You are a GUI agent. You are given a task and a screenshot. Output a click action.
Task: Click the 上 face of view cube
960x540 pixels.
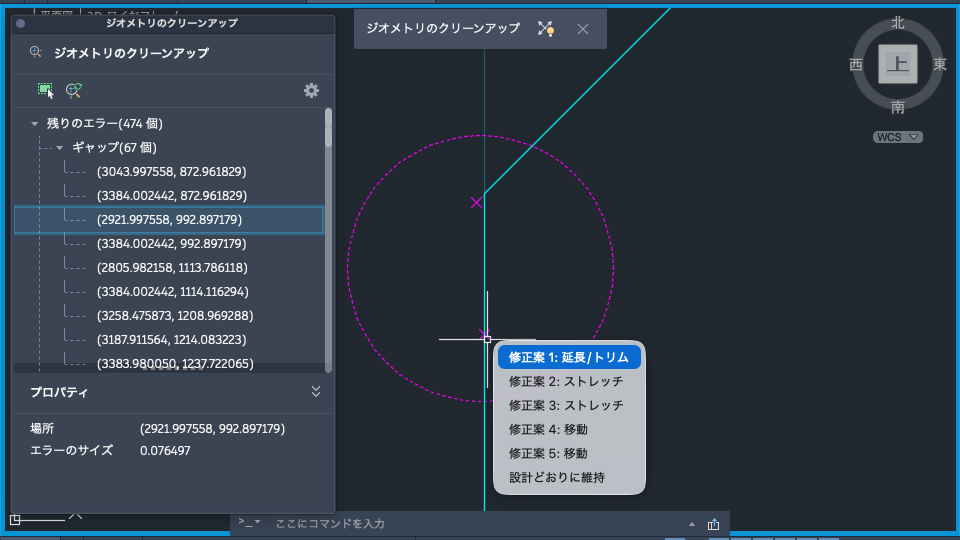[x=898, y=64]
